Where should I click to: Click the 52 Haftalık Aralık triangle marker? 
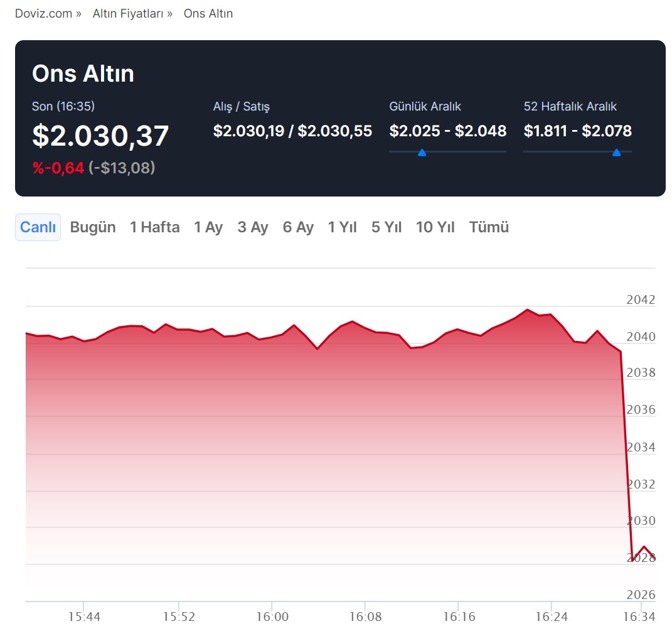click(616, 153)
